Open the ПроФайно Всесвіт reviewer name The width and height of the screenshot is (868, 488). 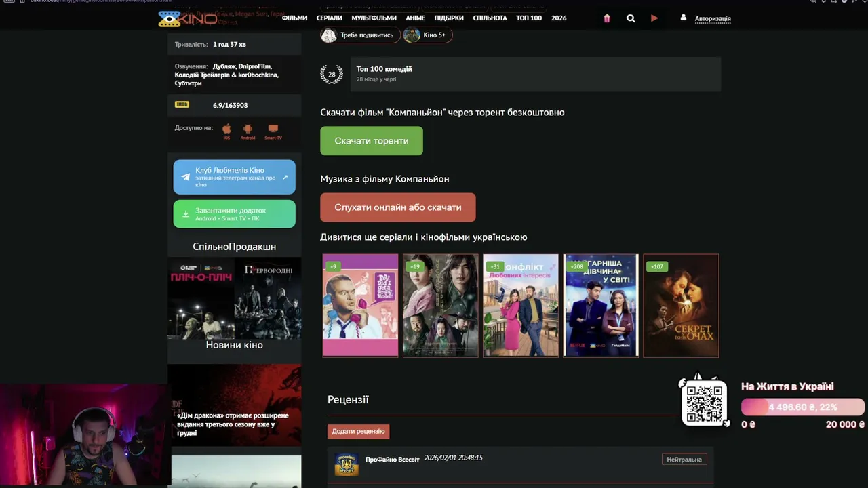pos(393,460)
